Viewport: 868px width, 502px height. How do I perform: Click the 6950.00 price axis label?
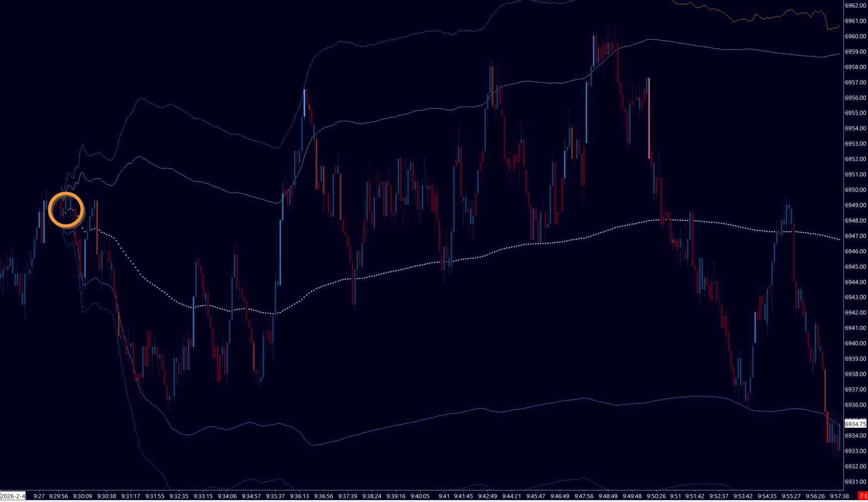(855, 190)
